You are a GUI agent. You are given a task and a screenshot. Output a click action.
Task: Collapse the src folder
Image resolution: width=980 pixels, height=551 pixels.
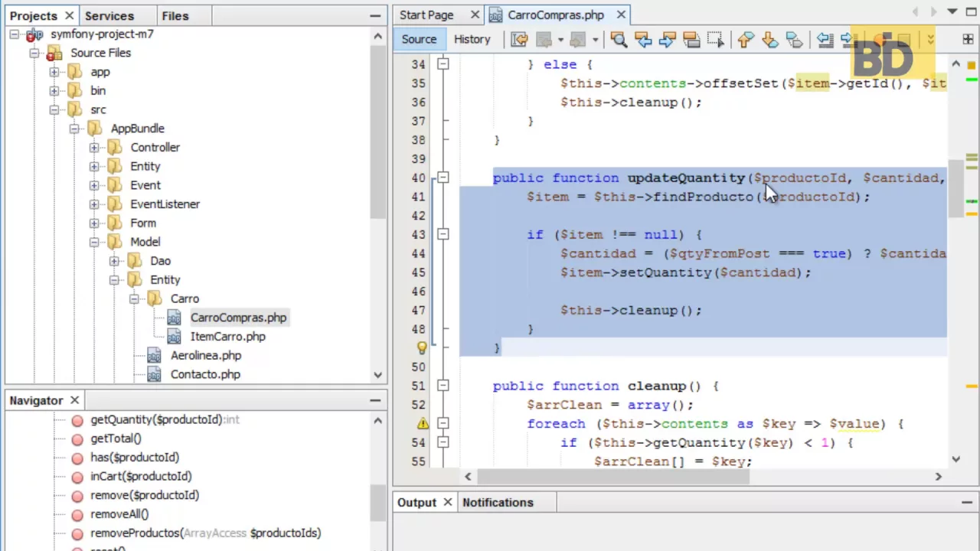54,109
